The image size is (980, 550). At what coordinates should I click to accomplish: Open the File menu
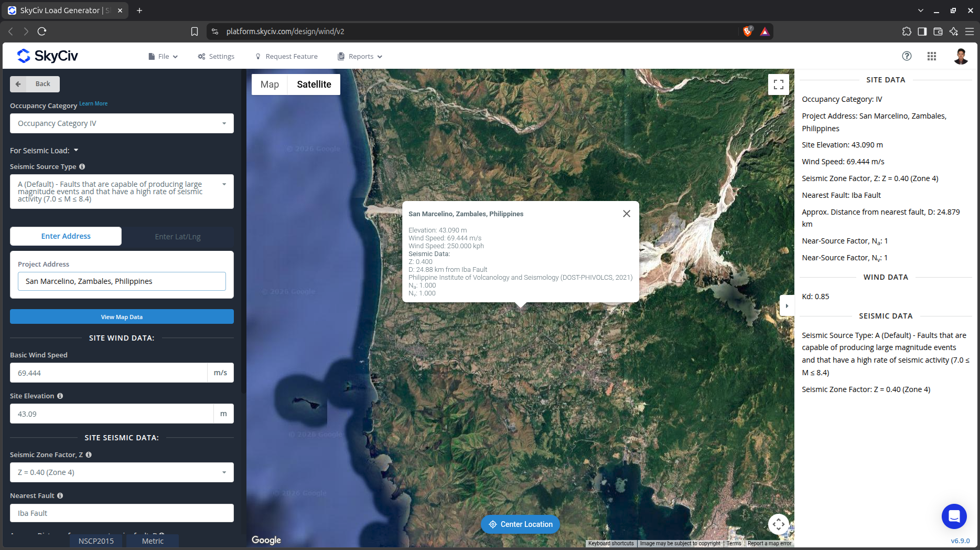(x=163, y=56)
